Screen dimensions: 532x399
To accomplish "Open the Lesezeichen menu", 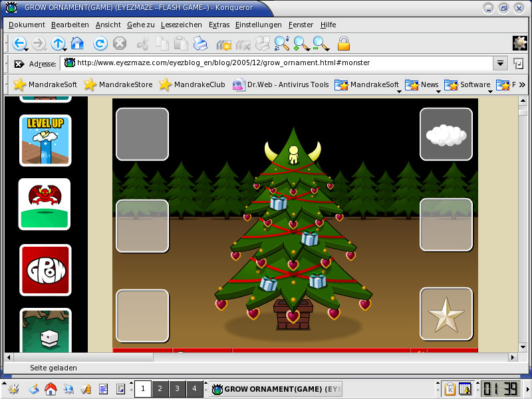I will tap(181, 25).
